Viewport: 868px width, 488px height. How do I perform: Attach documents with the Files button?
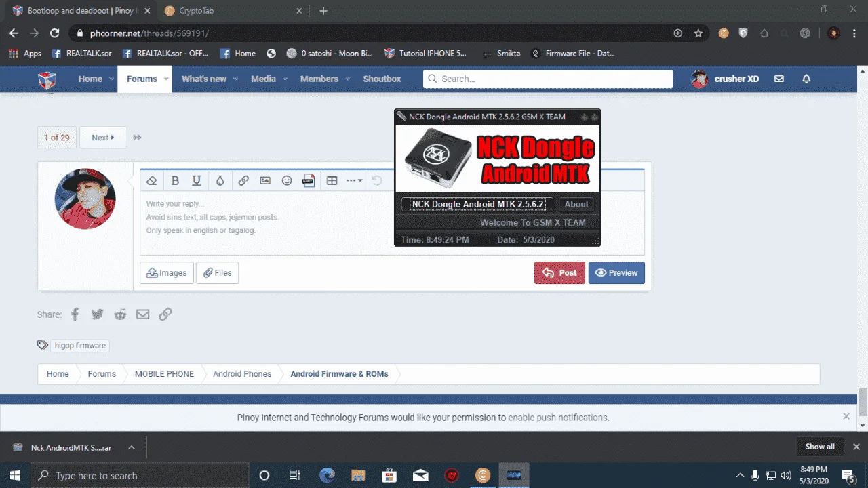click(x=218, y=273)
